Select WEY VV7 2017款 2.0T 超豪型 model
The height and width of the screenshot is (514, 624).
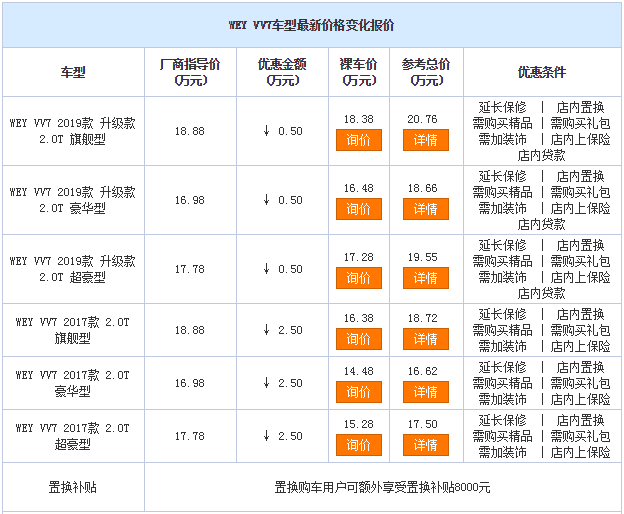pyautogui.click(x=72, y=436)
